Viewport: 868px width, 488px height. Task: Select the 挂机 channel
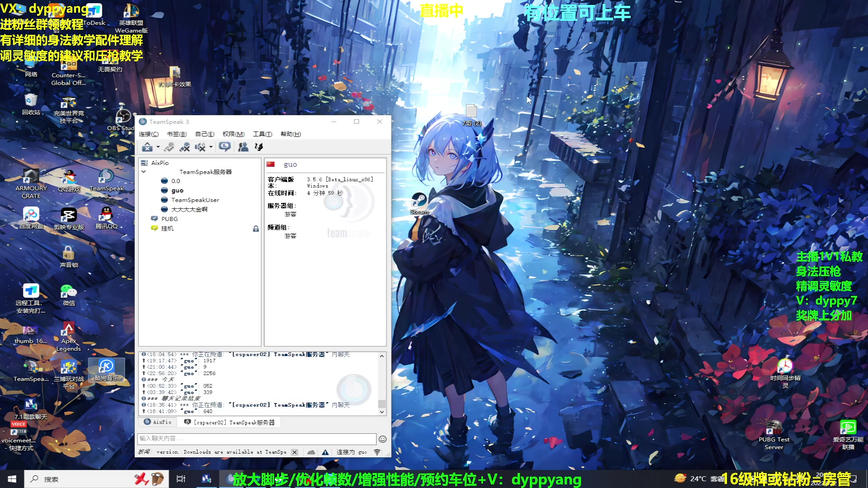[167, 229]
